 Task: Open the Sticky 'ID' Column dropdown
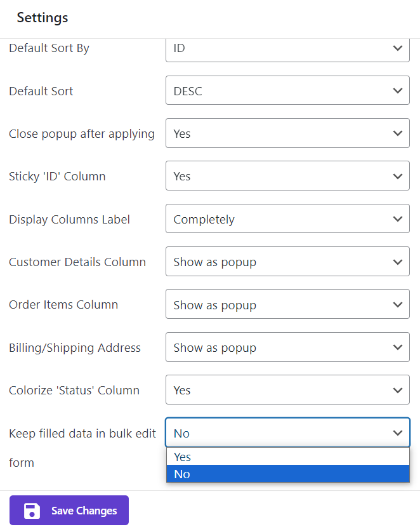[287, 176]
